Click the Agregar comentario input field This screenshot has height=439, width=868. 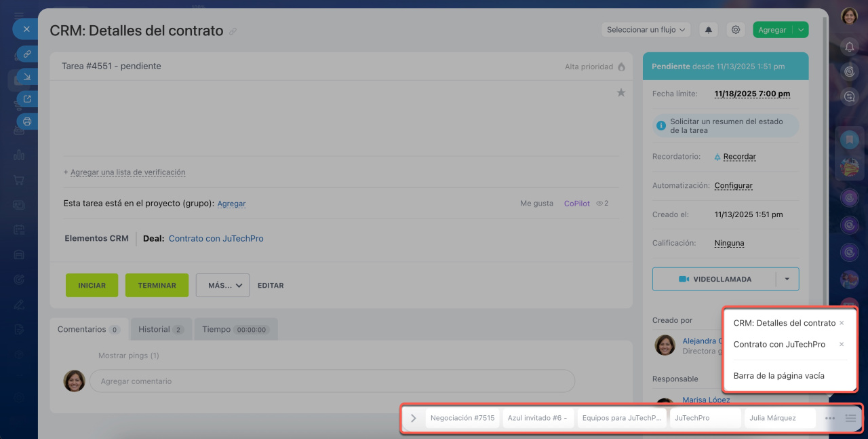(x=332, y=381)
